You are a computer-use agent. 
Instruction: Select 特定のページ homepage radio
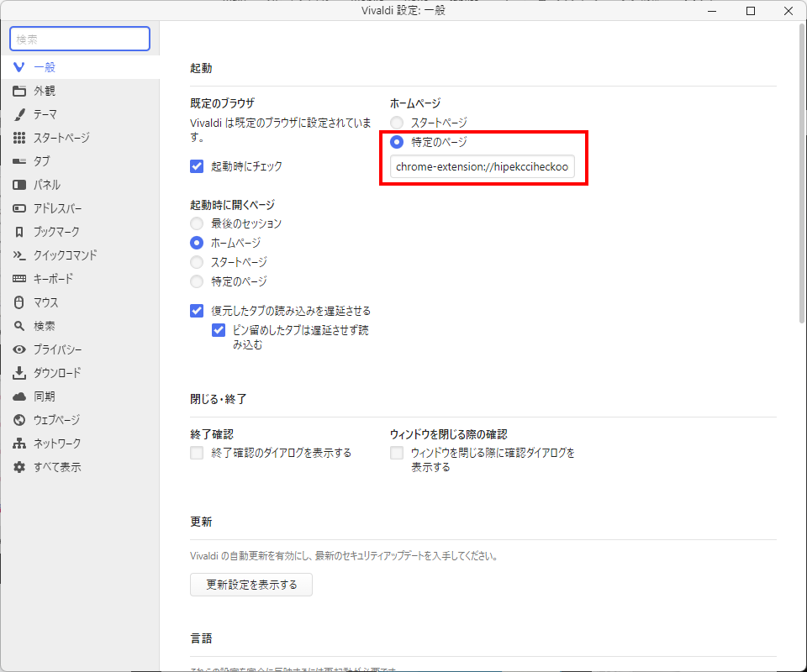click(x=397, y=141)
